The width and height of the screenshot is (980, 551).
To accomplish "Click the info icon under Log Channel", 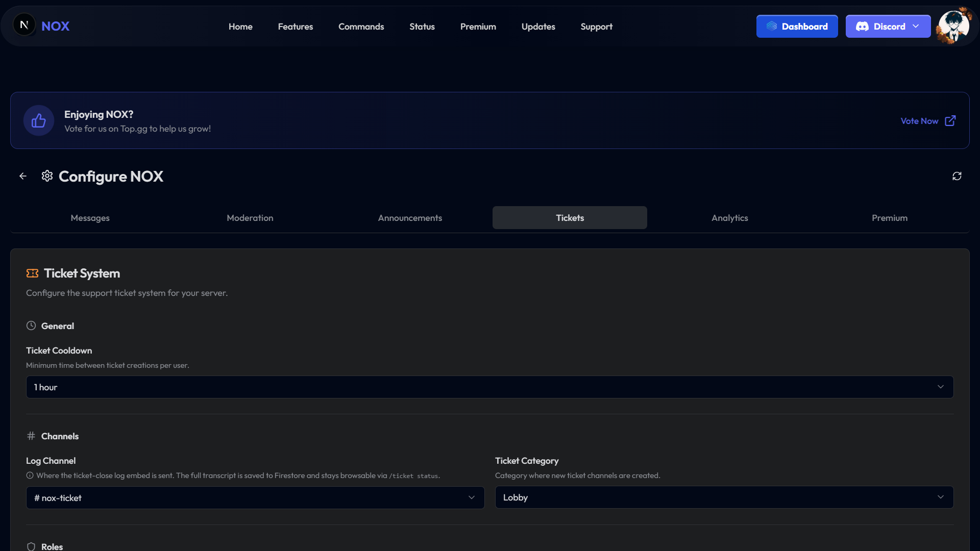I will coord(30,475).
